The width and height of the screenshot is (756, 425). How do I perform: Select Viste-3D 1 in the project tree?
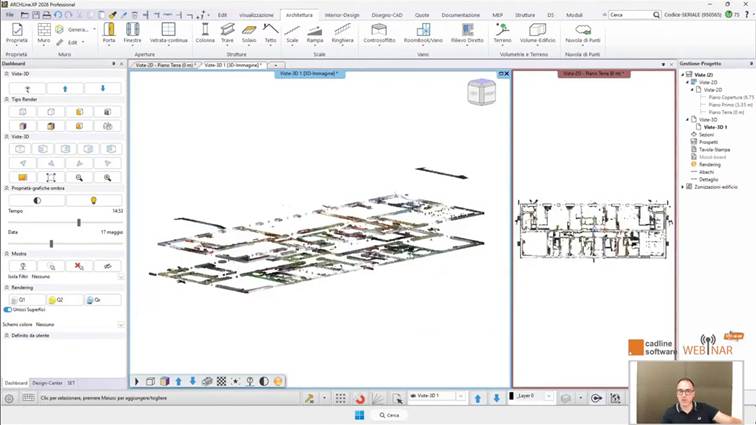coord(715,127)
